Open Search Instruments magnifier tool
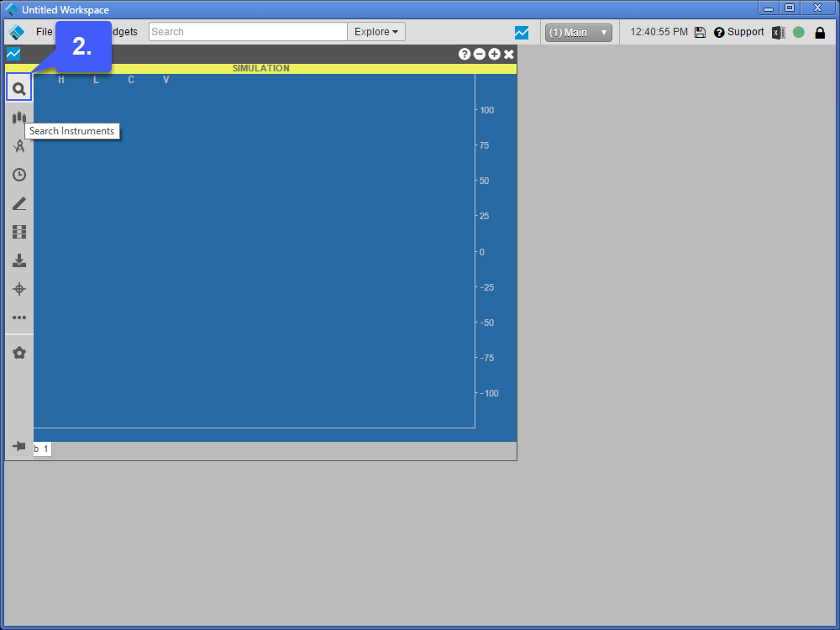The width and height of the screenshot is (840, 630). tap(18, 88)
